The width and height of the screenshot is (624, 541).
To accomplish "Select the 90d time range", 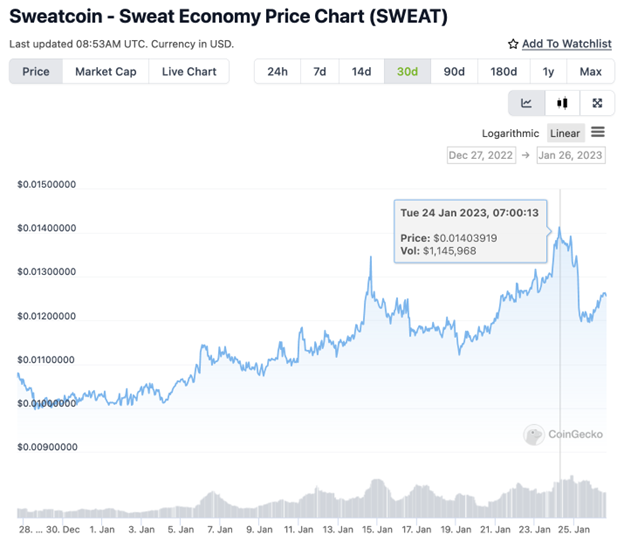I will pos(454,72).
